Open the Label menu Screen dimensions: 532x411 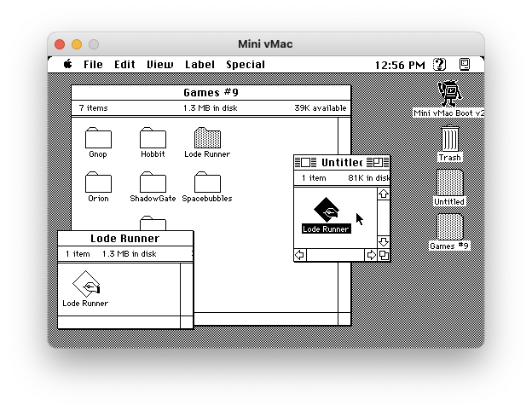(x=199, y=65)
